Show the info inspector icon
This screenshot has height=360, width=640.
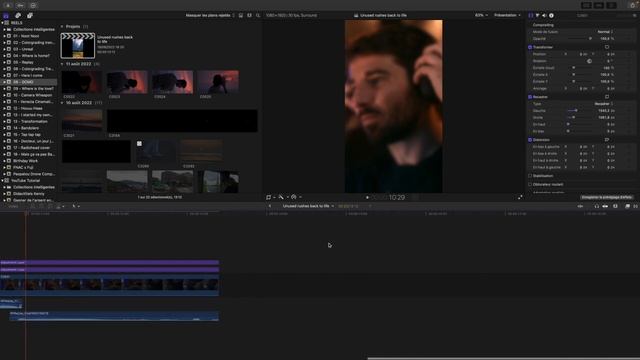pos(551,16)
